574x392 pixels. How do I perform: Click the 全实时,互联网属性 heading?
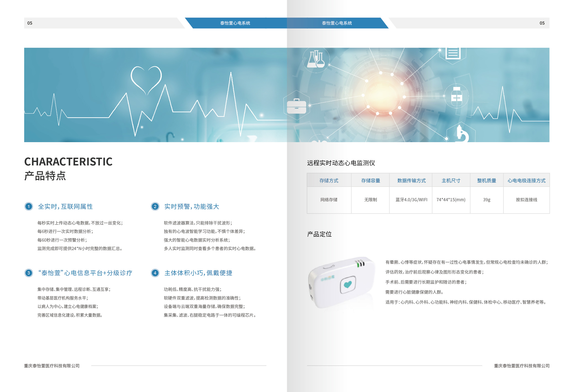pyautogui.click(x=65, y=206)
